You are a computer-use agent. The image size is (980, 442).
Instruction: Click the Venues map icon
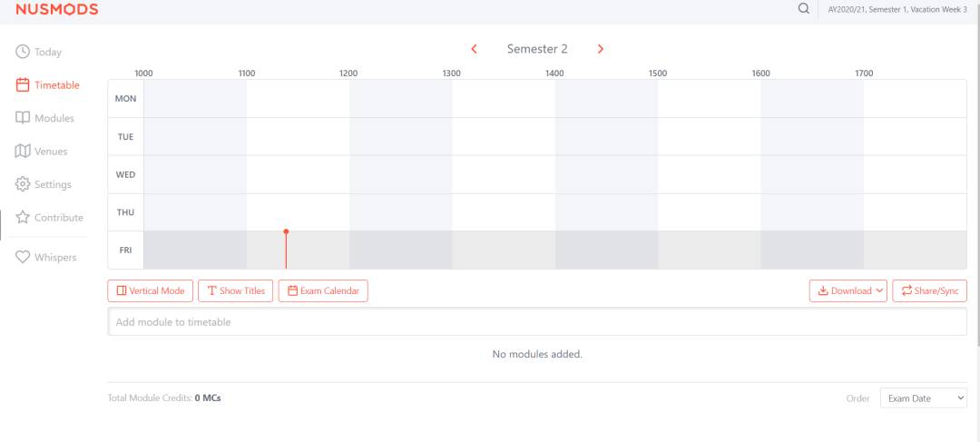23,152
